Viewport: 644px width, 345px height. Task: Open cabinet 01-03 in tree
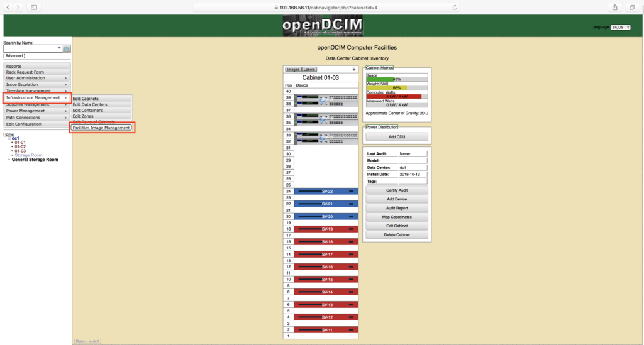click(x=20, y=151)
